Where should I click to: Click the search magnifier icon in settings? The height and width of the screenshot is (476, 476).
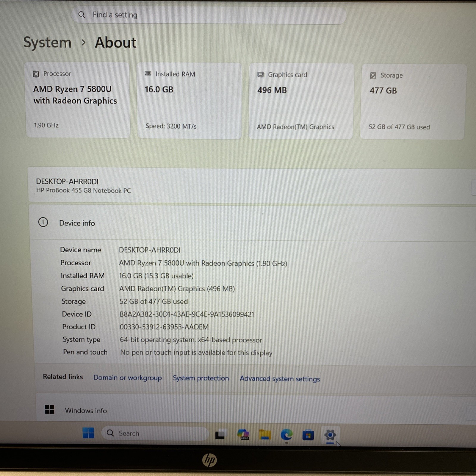pos(82,15)
